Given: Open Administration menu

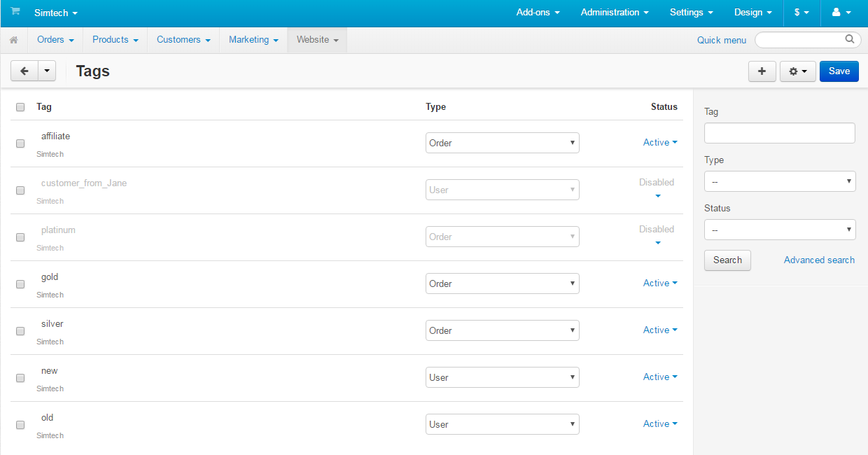Looking at the screenshot, I should [x=615, y=13].
